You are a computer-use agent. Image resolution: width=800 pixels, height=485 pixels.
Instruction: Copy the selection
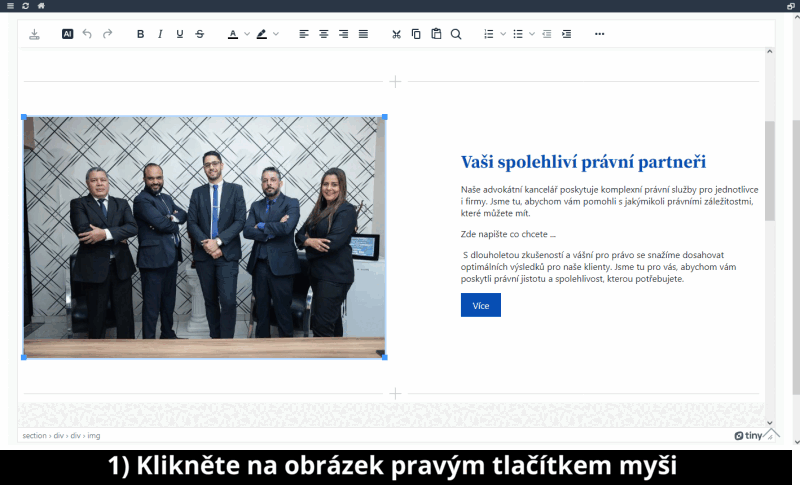(x=416, y=34)
